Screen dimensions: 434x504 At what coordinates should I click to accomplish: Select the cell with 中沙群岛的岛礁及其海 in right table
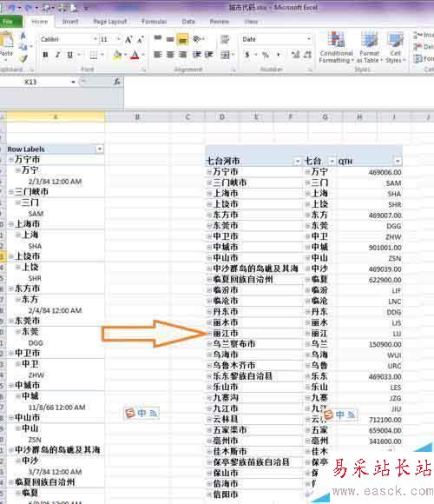click(x=255, y=269)
